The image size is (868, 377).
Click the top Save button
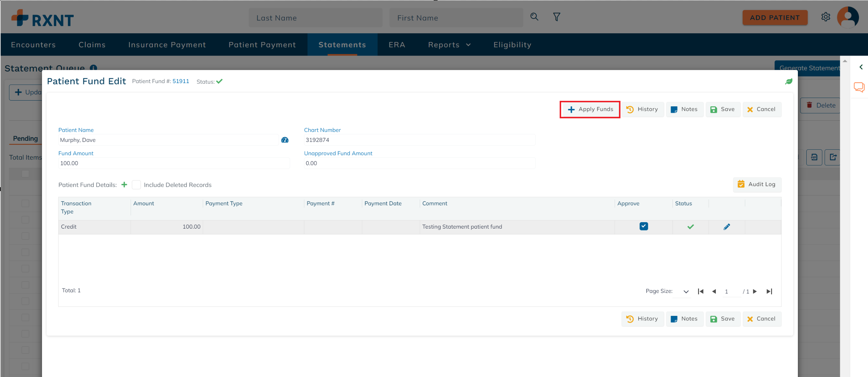tap(723, 109)
